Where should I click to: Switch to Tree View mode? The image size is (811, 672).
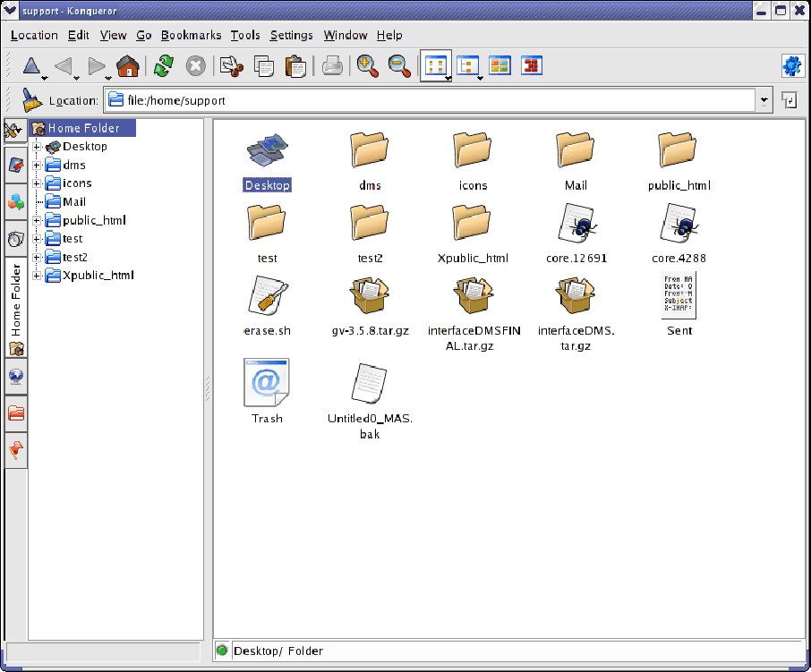pos(467,65)
